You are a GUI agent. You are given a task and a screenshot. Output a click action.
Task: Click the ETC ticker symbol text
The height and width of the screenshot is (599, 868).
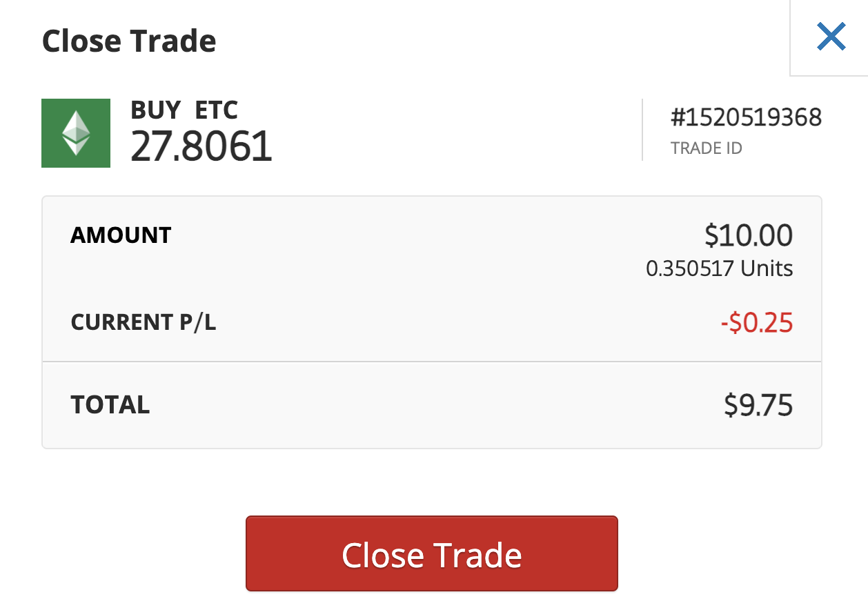pos(217,110)
